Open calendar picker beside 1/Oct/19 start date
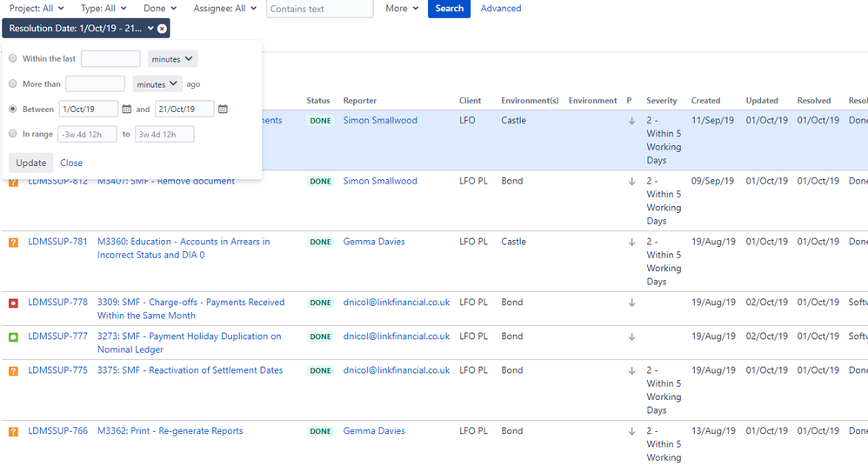868x466 pixels. [x=127, y=109]
